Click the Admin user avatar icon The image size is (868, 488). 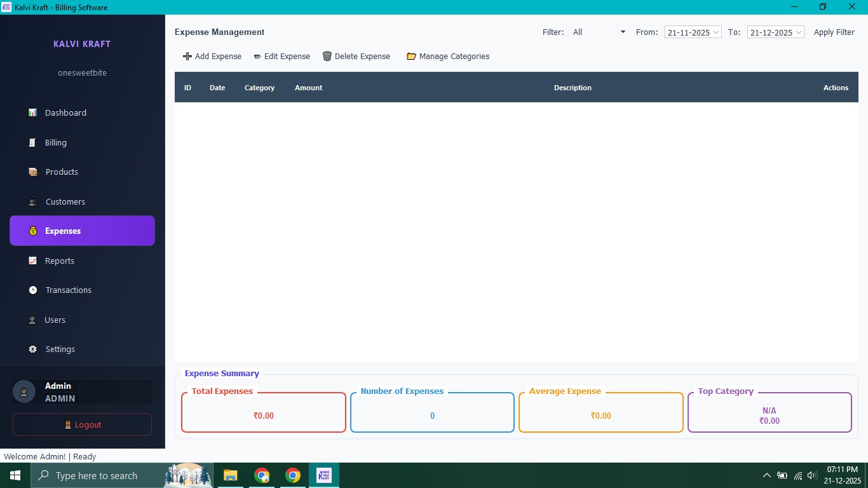point(24,392)
